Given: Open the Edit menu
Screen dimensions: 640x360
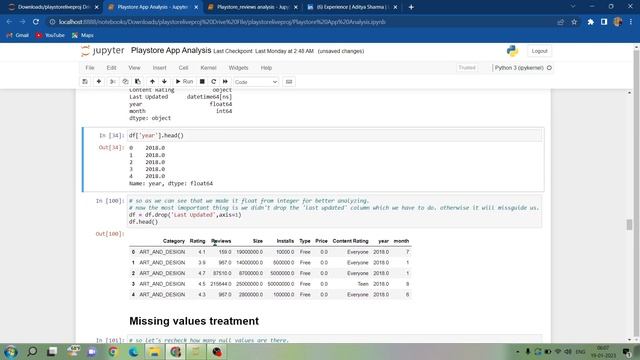Looking at the screenshot, I should [111, 68].
